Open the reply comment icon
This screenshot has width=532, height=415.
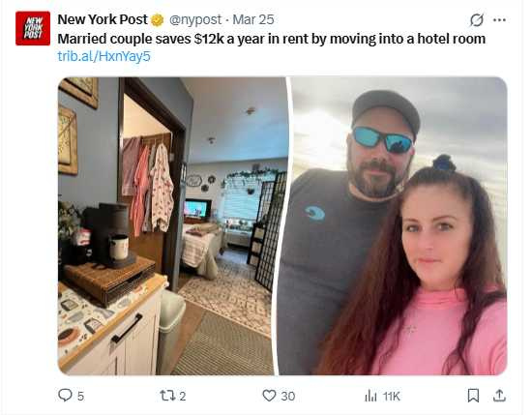65,396
